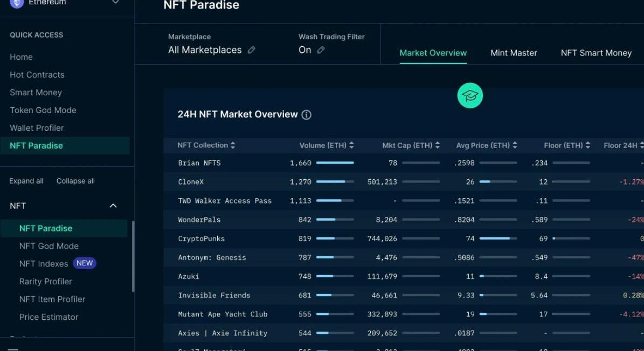This screenshot has height=351, width=644.
Task: Click CryptoPunks market cap value 744,026
Action: 382,238
